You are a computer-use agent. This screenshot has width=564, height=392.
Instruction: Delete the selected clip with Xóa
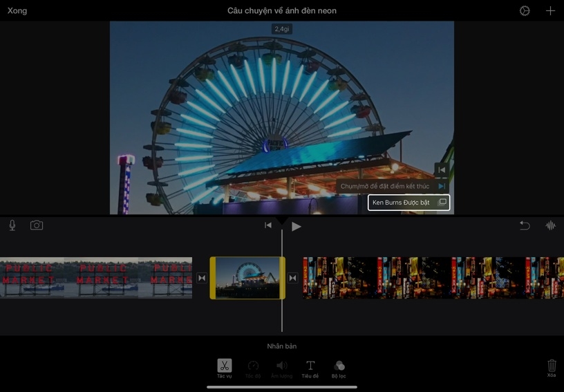pos(552,368)
